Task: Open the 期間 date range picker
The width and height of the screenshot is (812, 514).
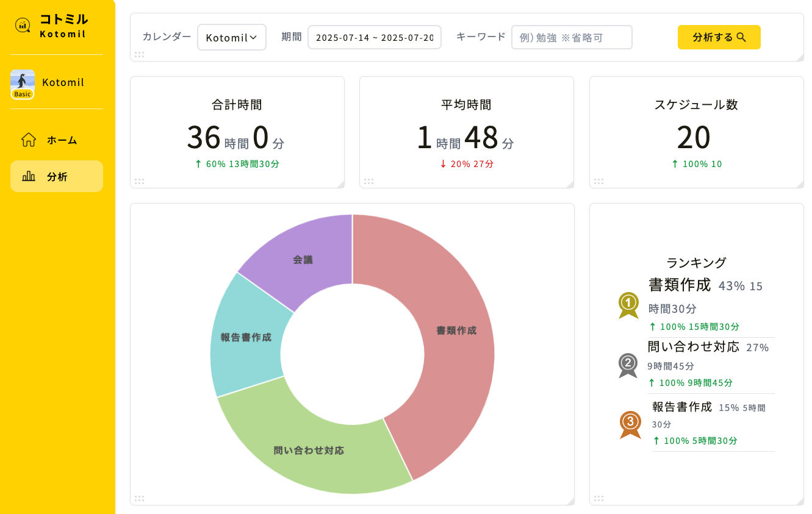Action: pyautogui.click(x=375, y=37)
